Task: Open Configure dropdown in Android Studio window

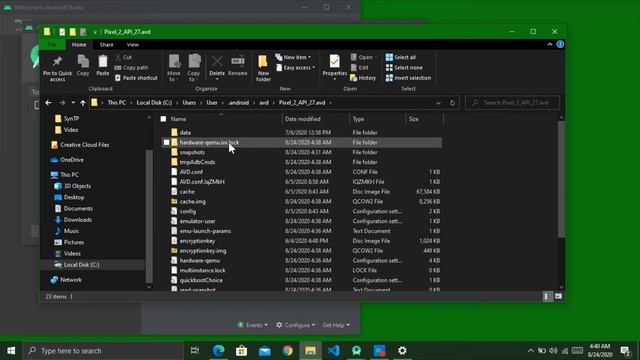Action: (296, 325)
